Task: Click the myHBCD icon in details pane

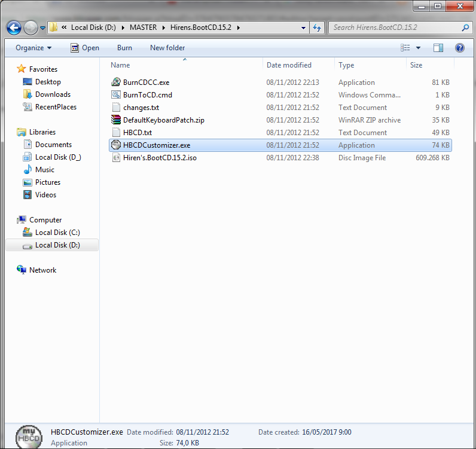Action: click(x=29, y=437)
